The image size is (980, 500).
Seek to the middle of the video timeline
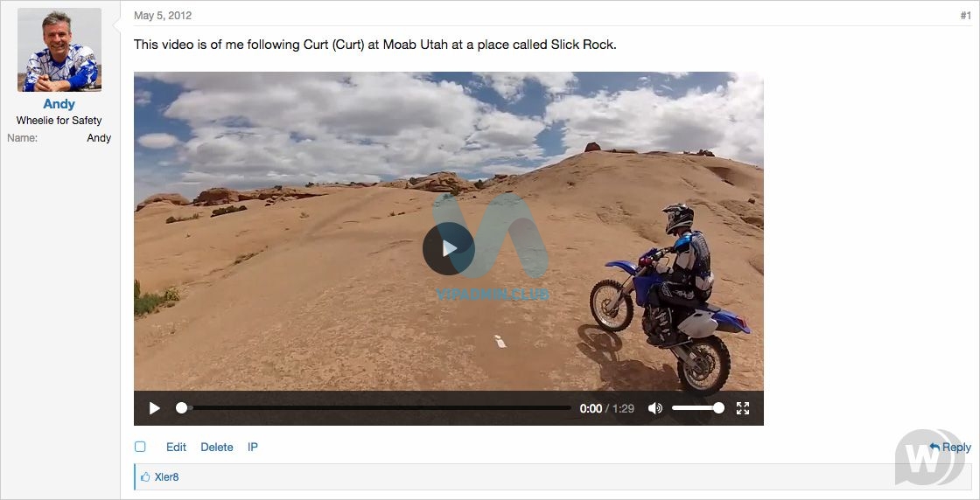pos(375,407)
